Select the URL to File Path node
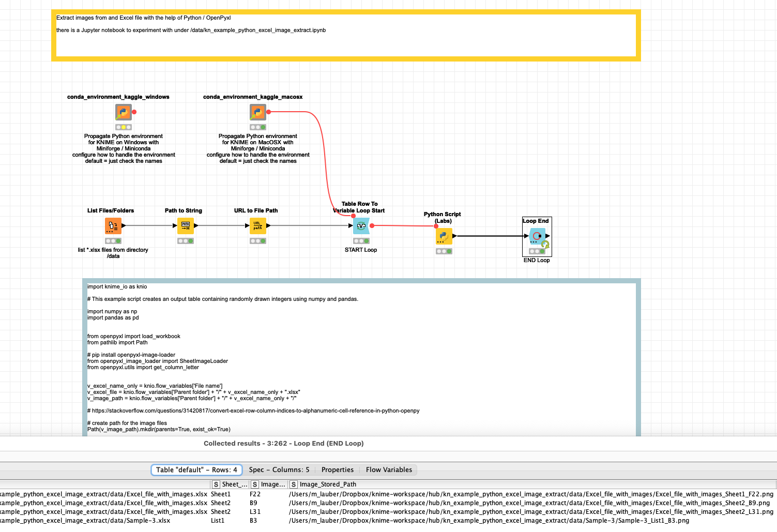The width and height of the screenshot is (777, 532). coord(258,226)
